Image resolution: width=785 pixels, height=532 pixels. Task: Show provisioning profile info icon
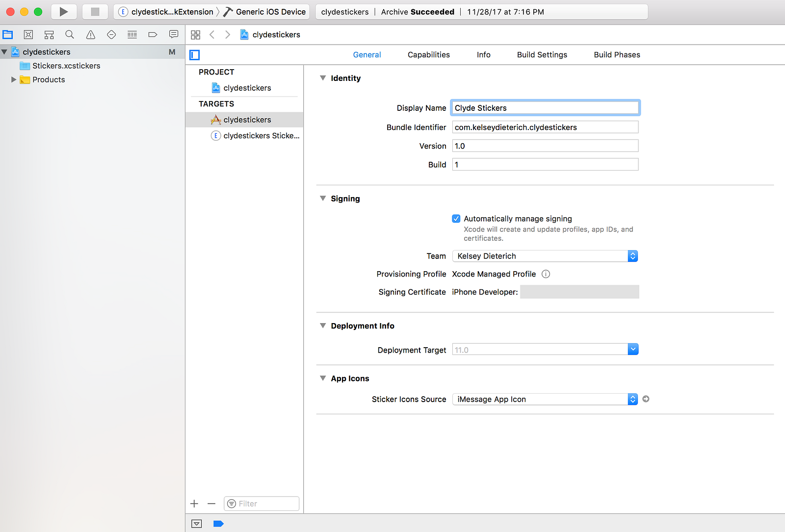(x=546, y=274)
